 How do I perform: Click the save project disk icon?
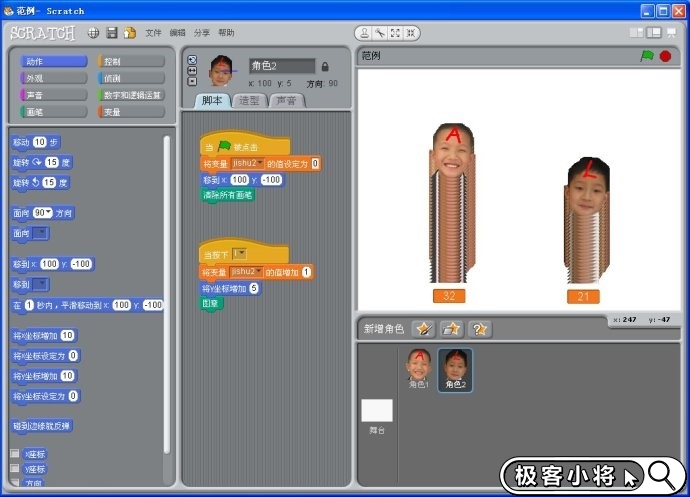111,33
